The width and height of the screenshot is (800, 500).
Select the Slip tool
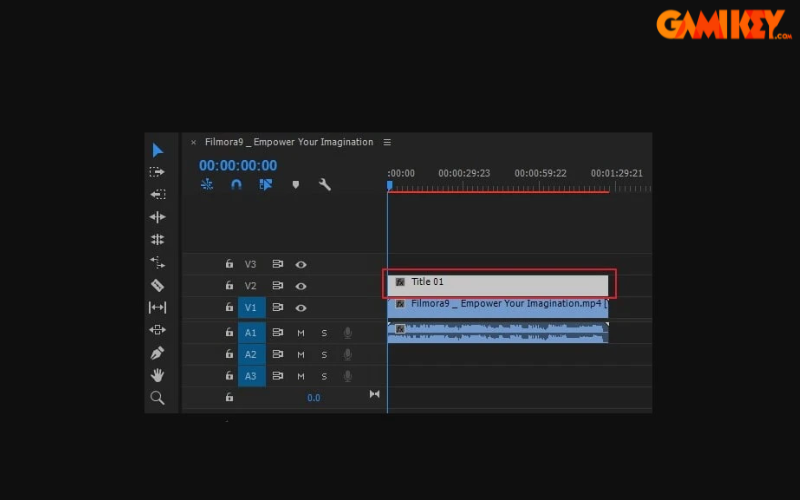tap(157, 307)
